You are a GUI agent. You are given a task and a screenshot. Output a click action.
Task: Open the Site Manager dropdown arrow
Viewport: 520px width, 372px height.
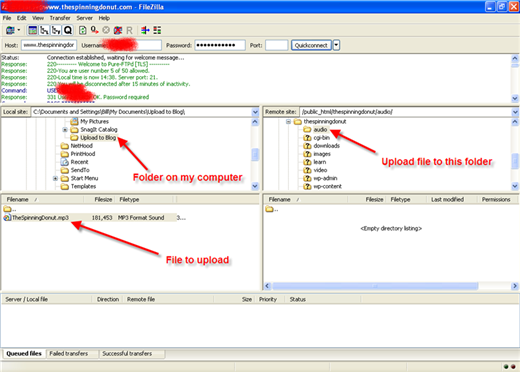click(x=19, y=30)
